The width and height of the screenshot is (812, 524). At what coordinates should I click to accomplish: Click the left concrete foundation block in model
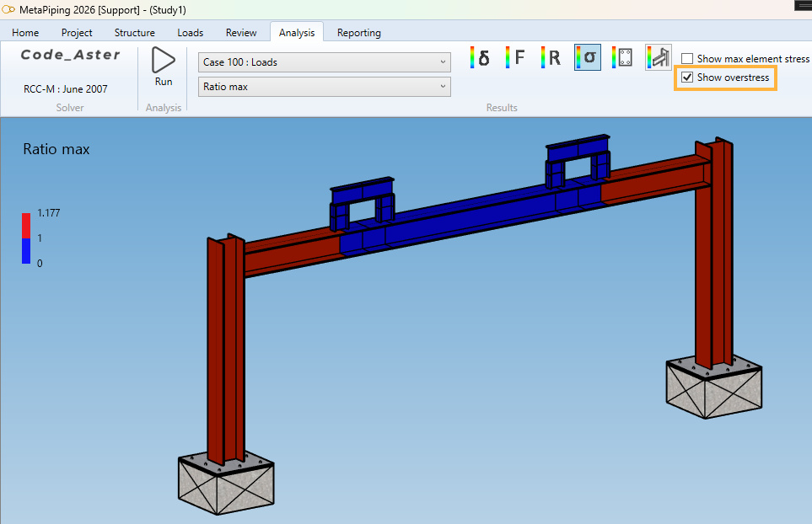[x=224, y=487]
